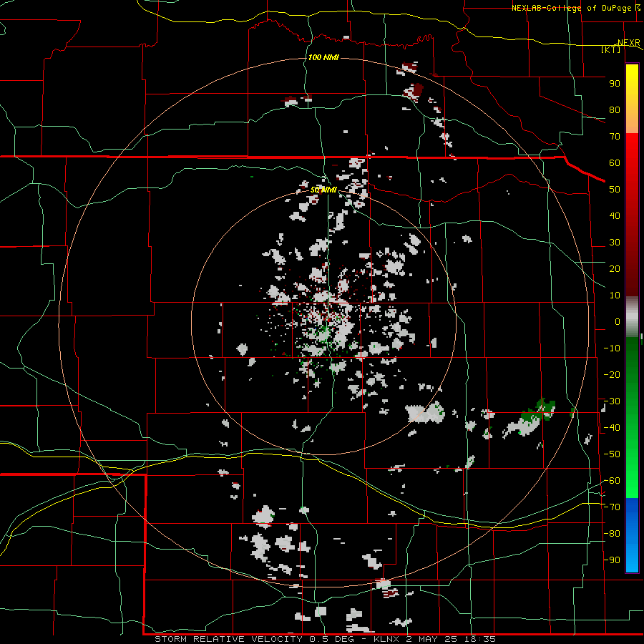Click the 100 NMI range ring label
This screenshot has height=644, width=644.
323,57
